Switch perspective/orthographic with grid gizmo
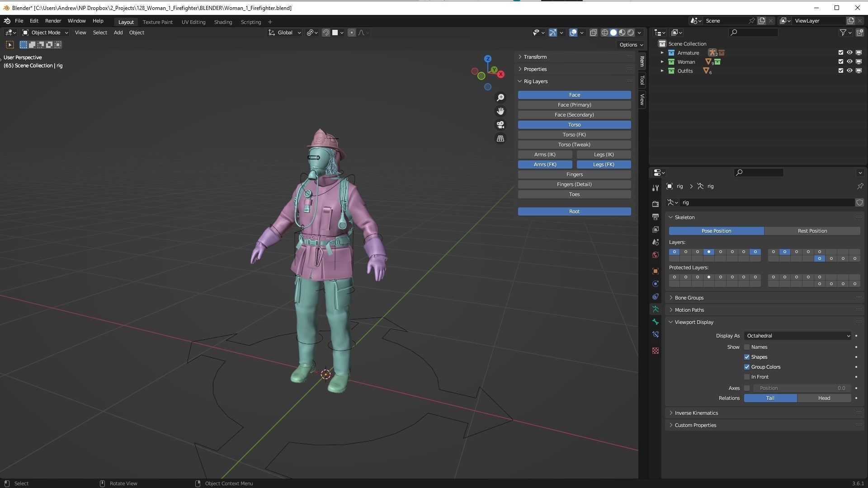 [x=500, y=139]
